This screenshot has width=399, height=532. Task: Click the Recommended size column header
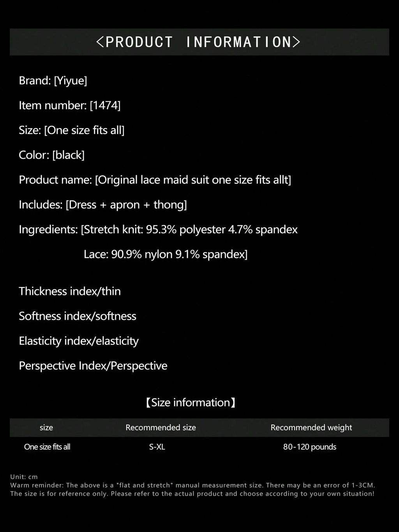click(161, 427)
